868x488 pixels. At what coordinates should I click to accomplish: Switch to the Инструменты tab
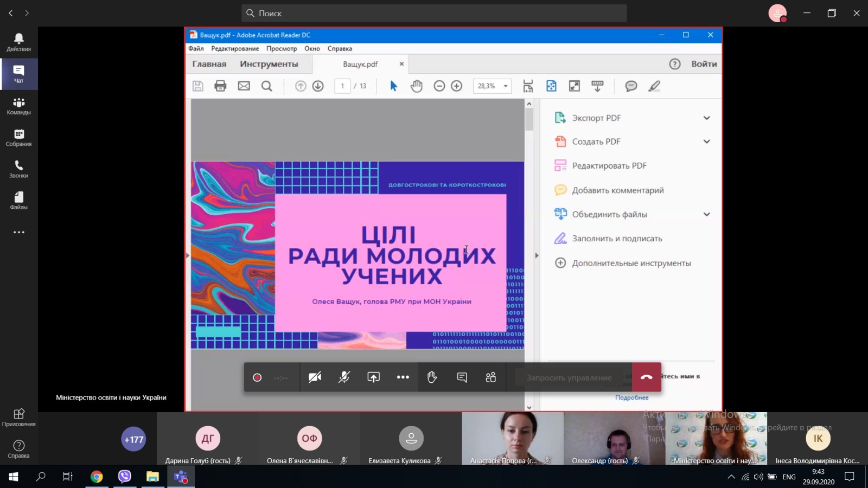tap(269, 64)
